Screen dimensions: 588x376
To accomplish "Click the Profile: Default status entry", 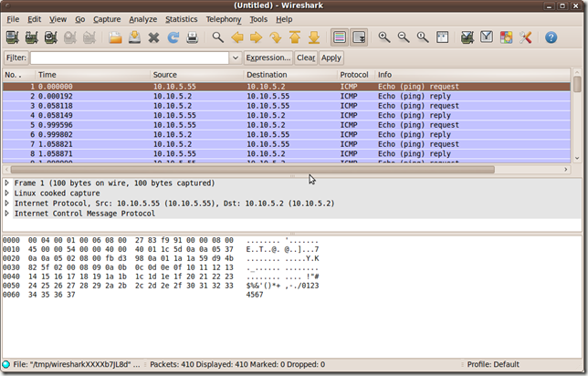I will coord(493,364).
